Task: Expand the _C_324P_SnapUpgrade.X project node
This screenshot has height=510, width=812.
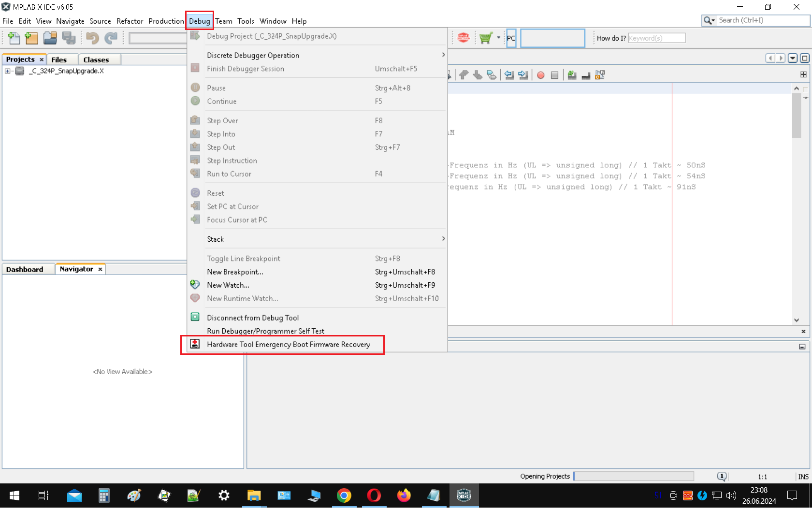Action: (x=7, y=71)
